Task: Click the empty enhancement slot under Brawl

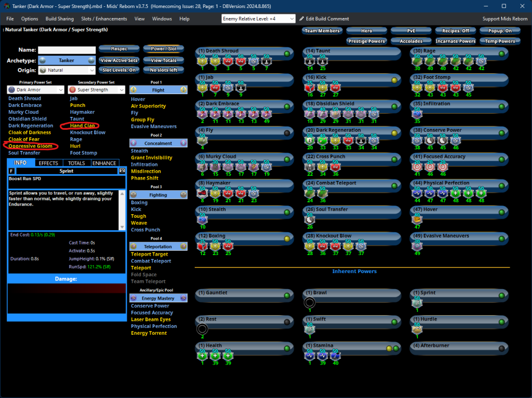Action: pyautogui.click(x=309, y=302)
